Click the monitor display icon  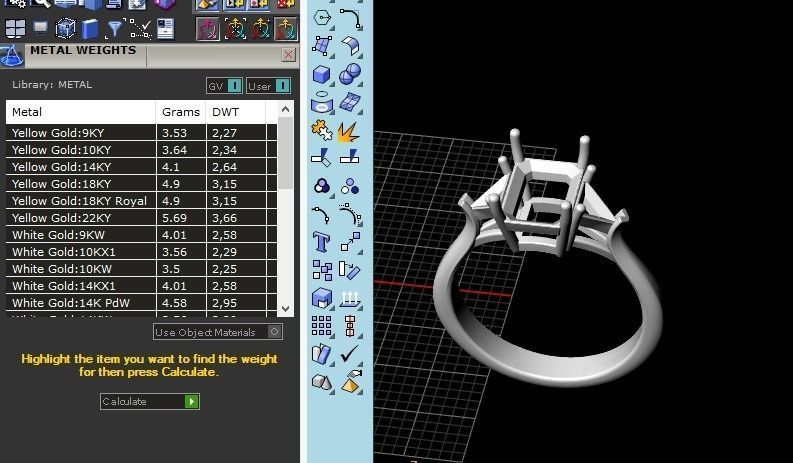[x=40, y=27]
